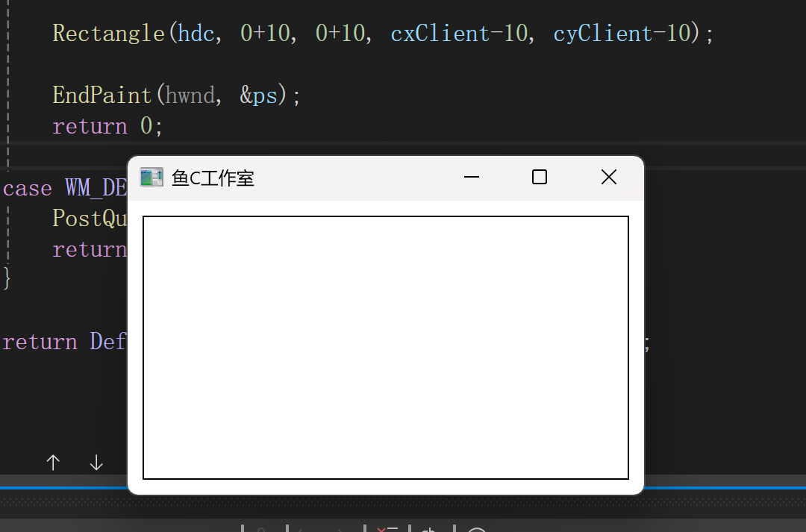Close the 鱼C工作室 window
Image resolution: width=806 pixels, height=532 pixels.
coord(609,178)
